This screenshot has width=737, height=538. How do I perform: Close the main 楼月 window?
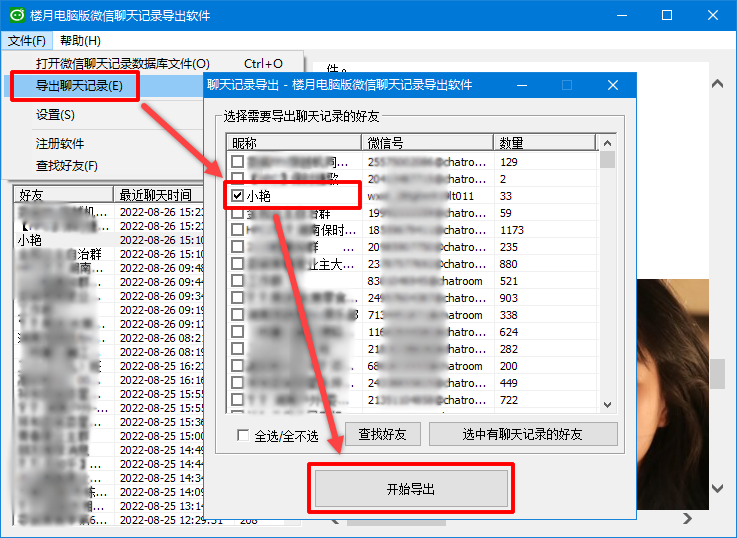click(713, 15)
